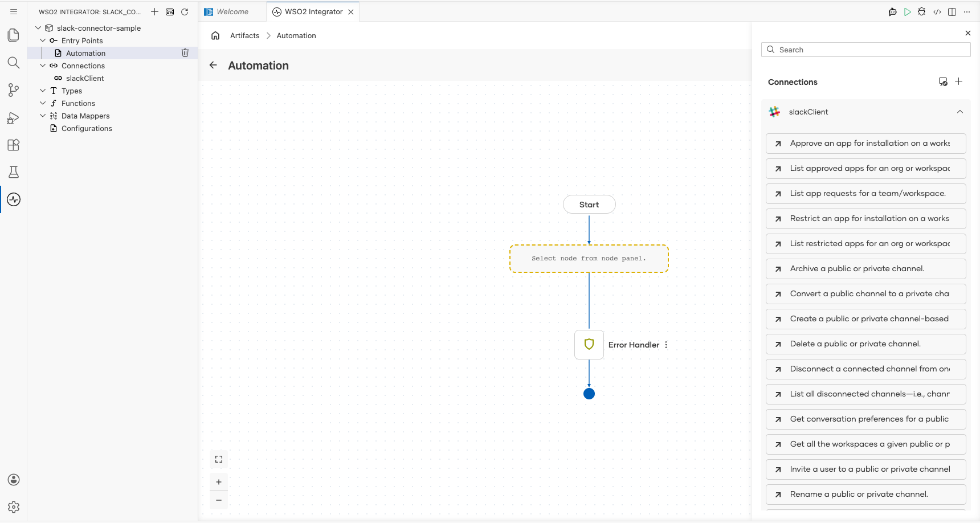Choose Archive a public or private channel
980x523 pixels.
click(x=866, y=269)
